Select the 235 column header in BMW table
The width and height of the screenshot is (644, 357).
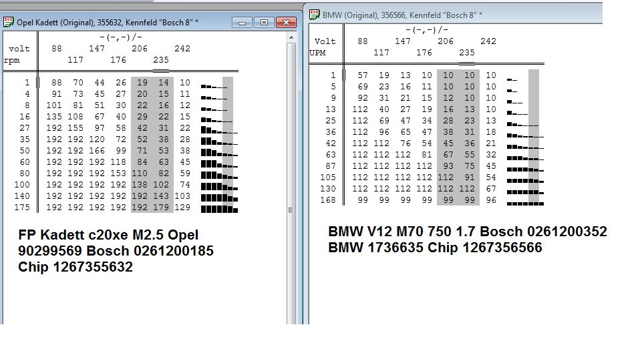pyautogui.click(x=466, y=53)
